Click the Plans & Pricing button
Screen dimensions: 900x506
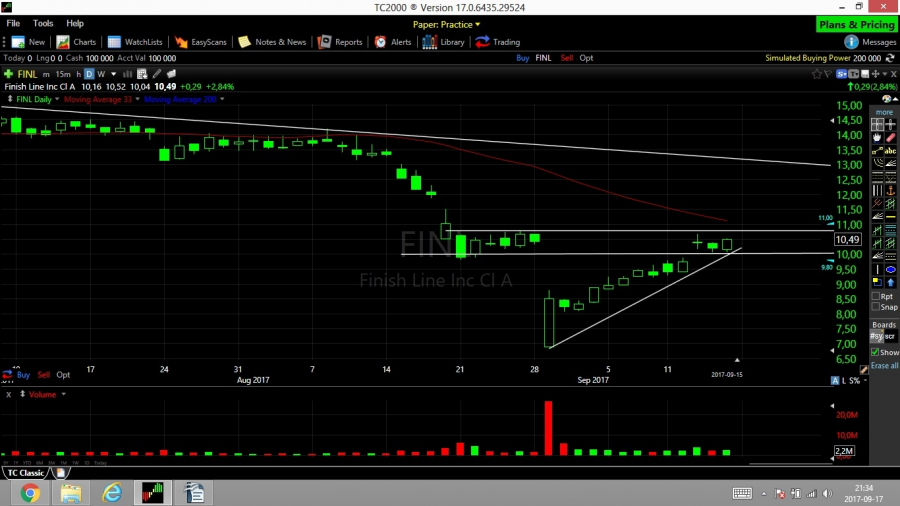pos(857,25)
